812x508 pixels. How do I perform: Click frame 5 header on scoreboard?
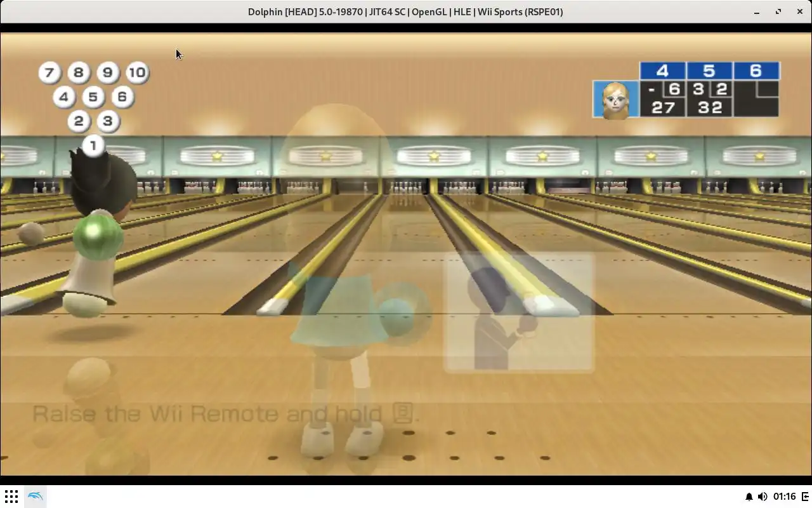click(x=709, y=70)
